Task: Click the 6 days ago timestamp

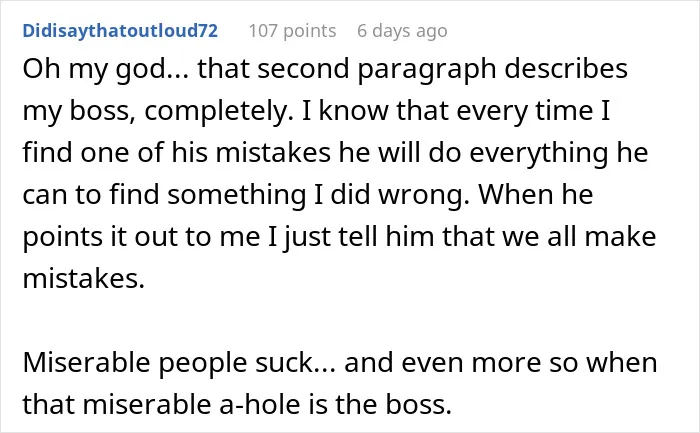Action: [402, 31]
